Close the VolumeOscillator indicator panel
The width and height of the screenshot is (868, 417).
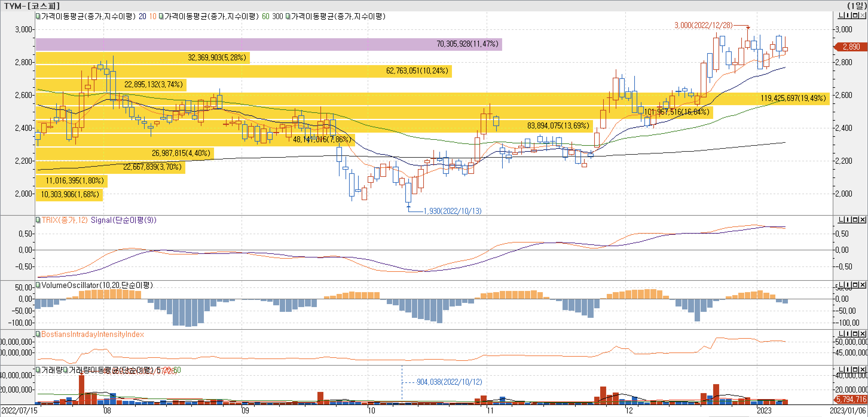point(863,285)
